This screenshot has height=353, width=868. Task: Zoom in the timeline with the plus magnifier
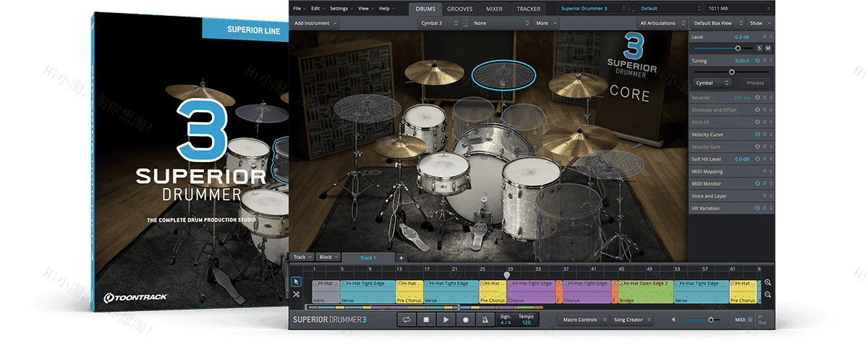point(767,283)
